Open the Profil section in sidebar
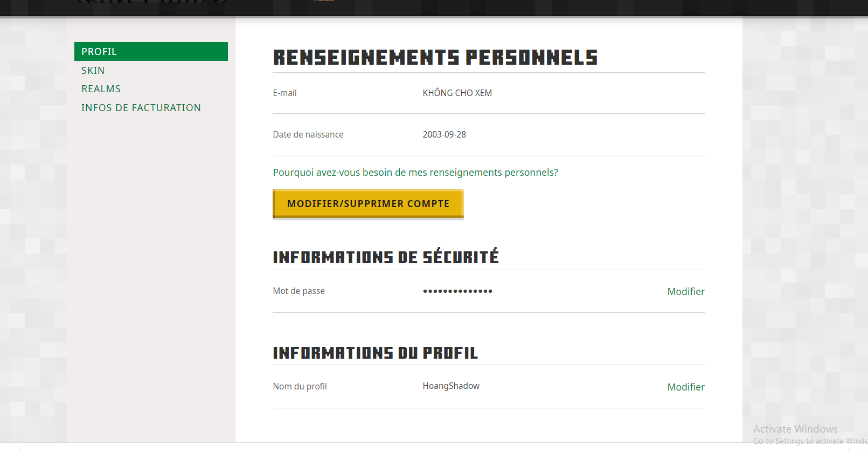Image resolution: width=868 pixels, height=452 pixels. tap(99, 52)
